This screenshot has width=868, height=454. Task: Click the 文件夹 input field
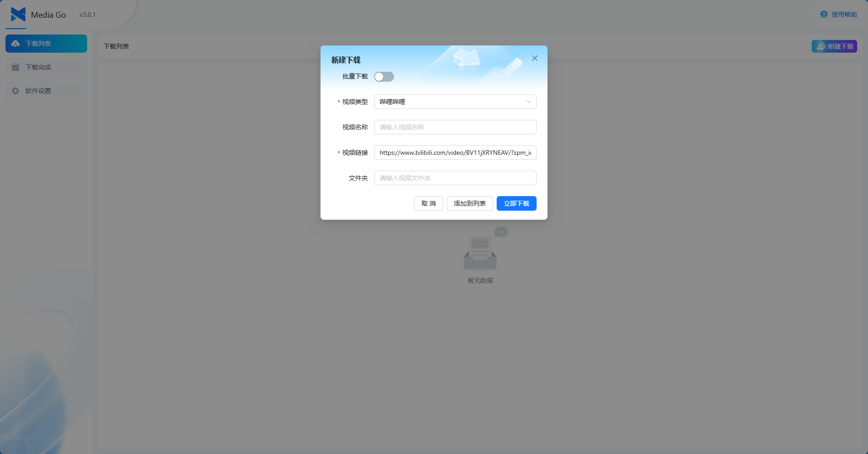pyautogui.click(x=455, y=178)
